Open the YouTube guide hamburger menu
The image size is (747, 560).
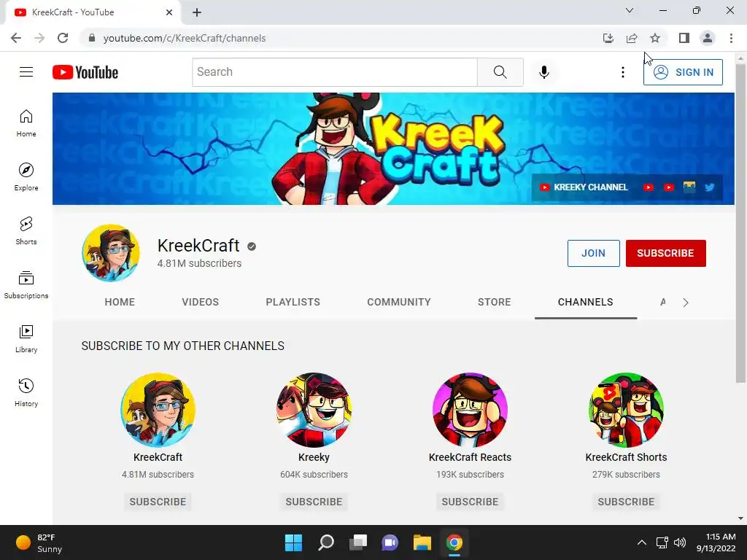point(26,72)
